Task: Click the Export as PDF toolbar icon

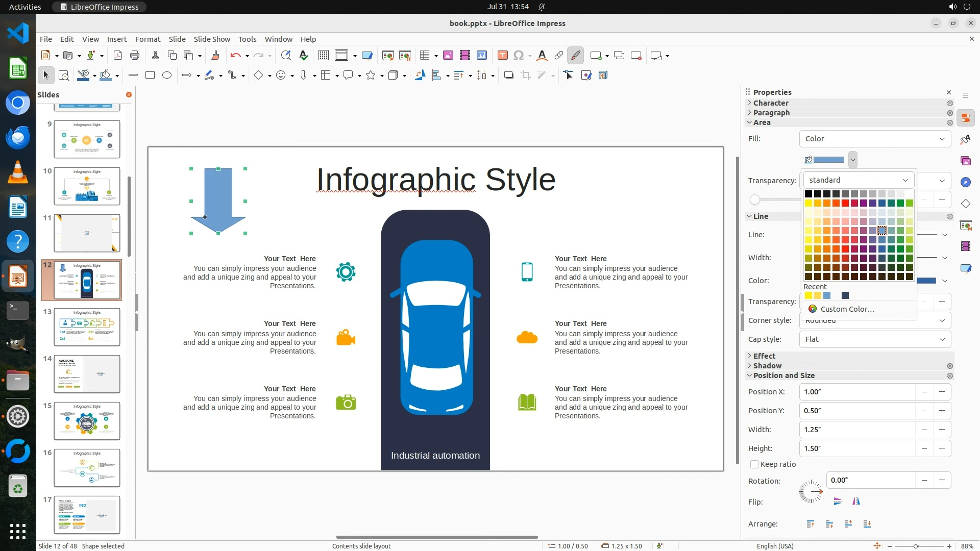Action: 118,56
